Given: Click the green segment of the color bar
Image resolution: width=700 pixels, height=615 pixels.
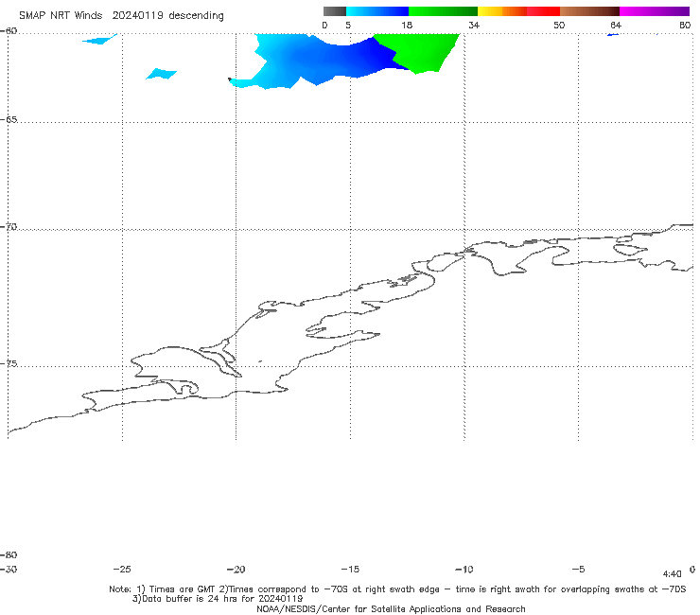Looking at the screenshot, I should (443, 11).
